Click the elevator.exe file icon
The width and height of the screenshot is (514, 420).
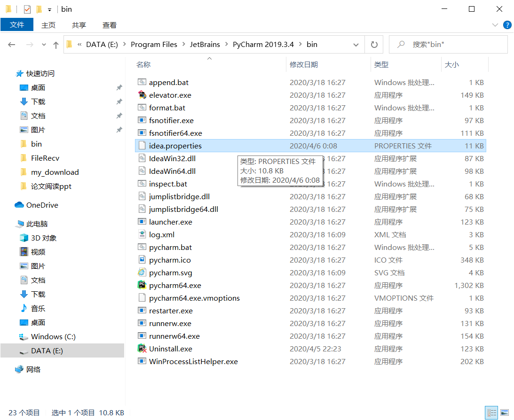(x=142, y=95)
